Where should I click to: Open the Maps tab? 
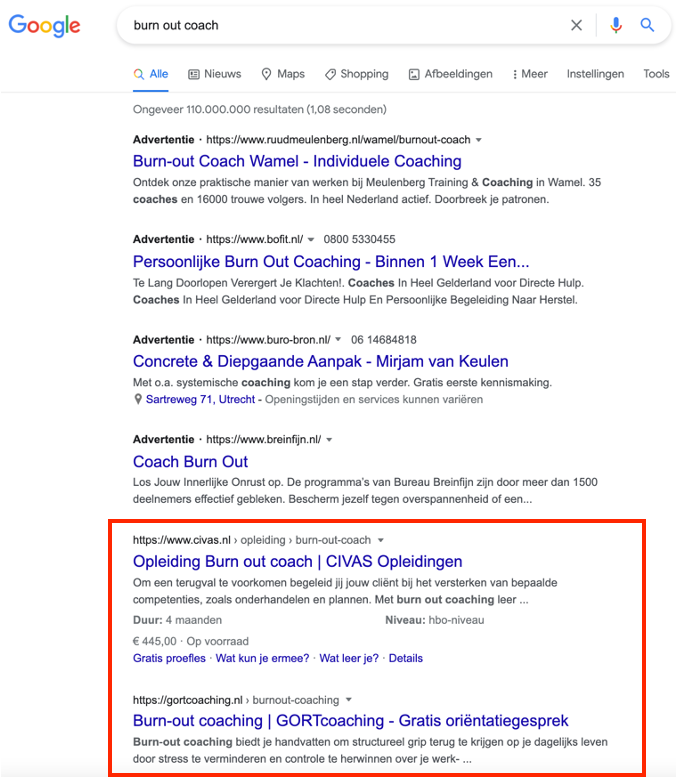coord(283,74)
